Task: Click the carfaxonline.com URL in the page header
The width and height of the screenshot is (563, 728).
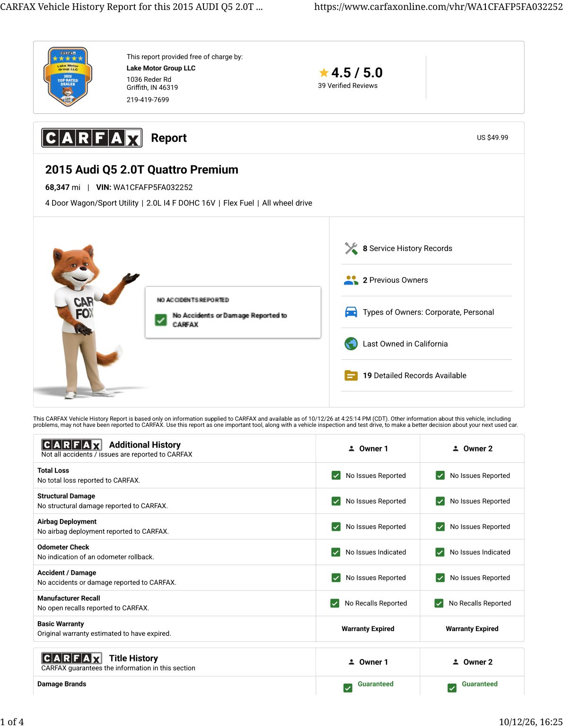Action: (x=439, y=7)
